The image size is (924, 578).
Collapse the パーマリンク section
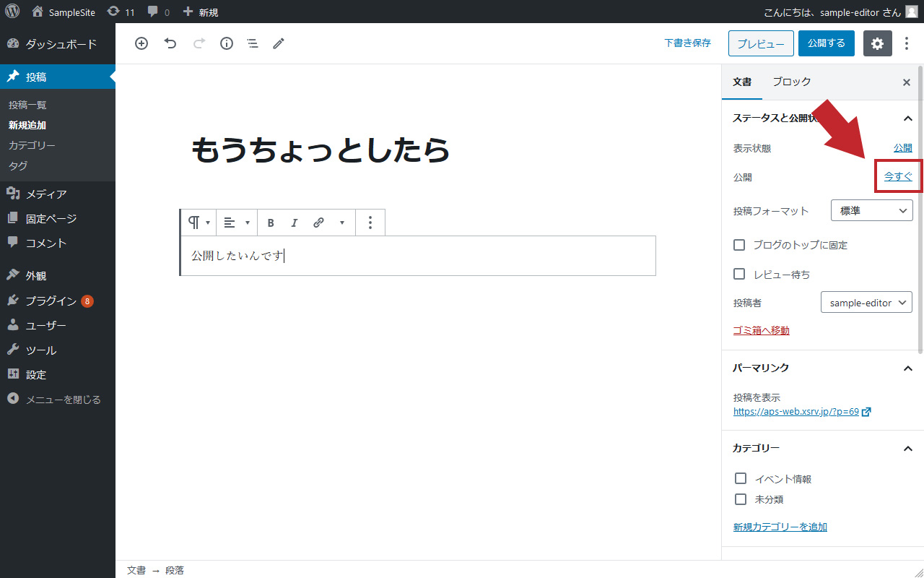pos(907,368)
